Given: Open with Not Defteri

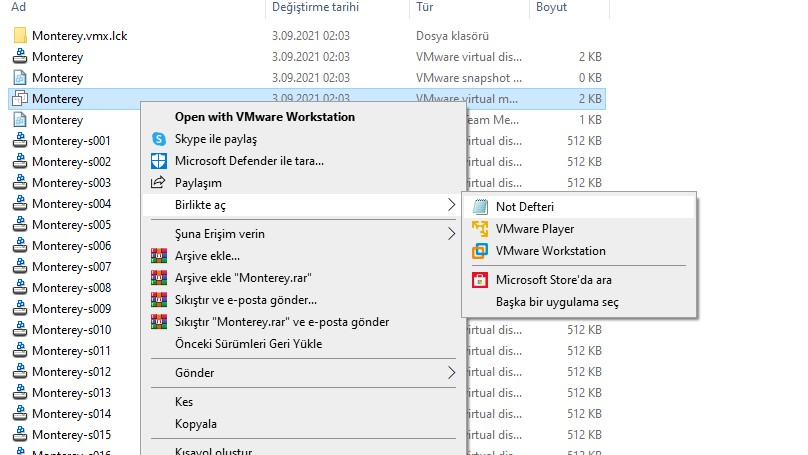Looking at the screenshot, I should (525, 207).
